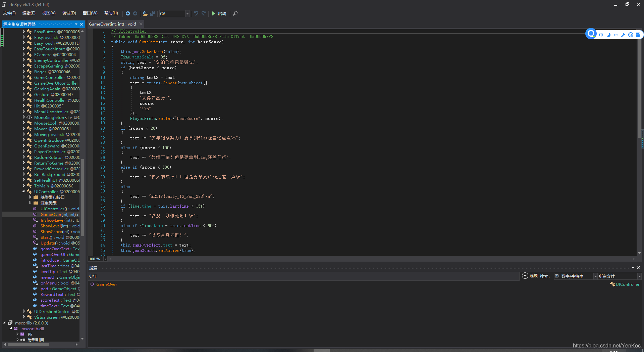Open IME settings via wrench icon
This screenshot has width=644, height=352.
click(x=623, y=35)
